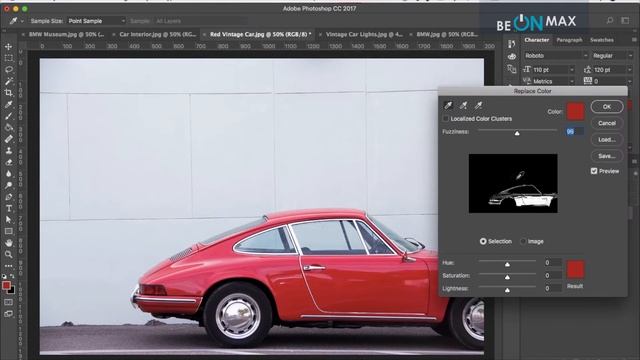The height and width of the screenshot is (360, 640).
Task: Click the Hue slider handle
Action: coord(507,264)
